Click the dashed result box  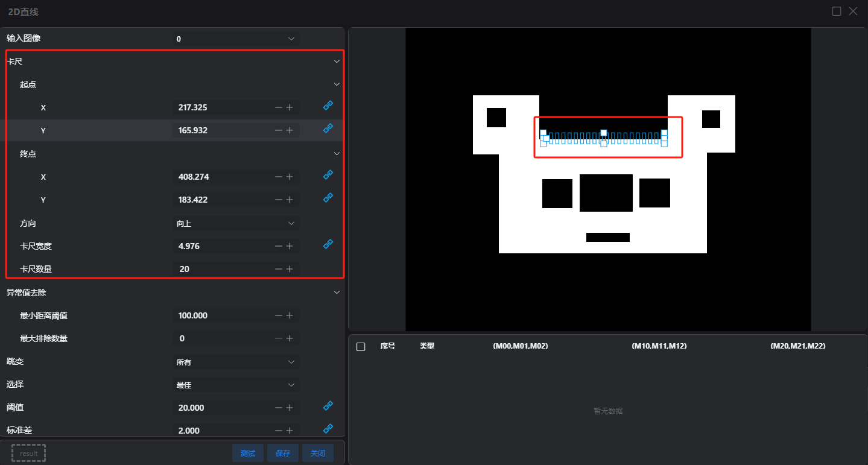tap(28, 453)
